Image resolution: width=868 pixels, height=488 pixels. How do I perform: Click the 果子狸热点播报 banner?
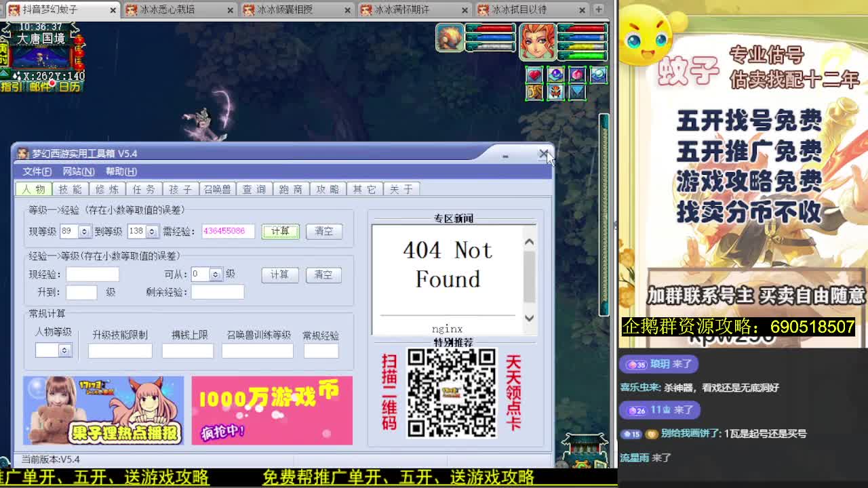(x=103, y=411)
